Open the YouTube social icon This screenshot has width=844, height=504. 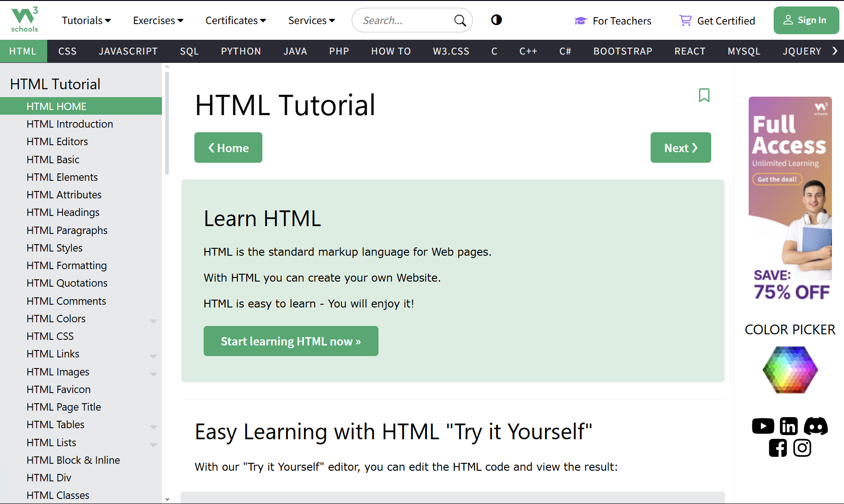(763, 426)
